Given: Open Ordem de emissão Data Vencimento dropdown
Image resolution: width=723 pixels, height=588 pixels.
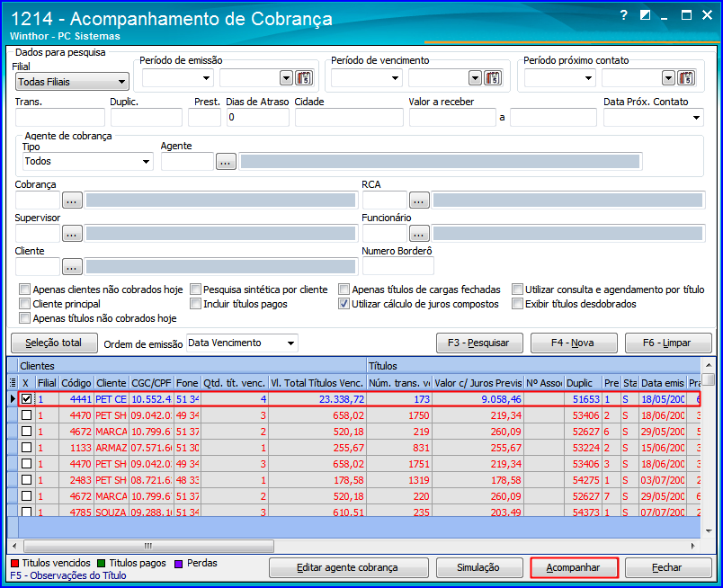Looking at the screenshot, I should pos(290,343).
